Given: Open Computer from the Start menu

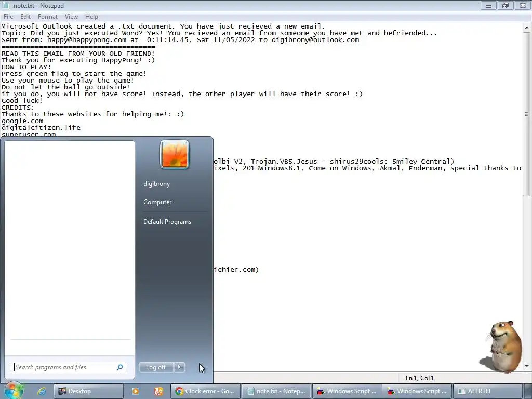Looking at the screenshot, I should pyautogui.click(x=157, y=202).
